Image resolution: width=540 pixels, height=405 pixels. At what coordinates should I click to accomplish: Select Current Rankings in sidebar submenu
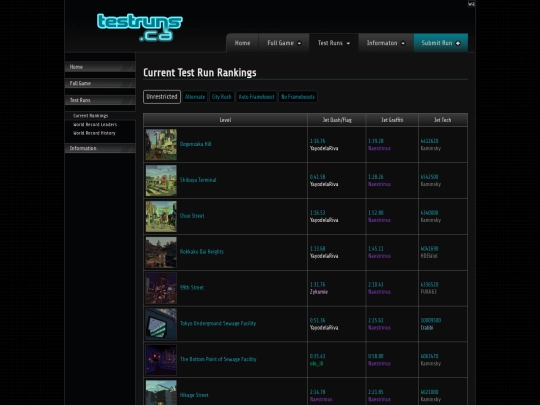[x=91, y=116]
